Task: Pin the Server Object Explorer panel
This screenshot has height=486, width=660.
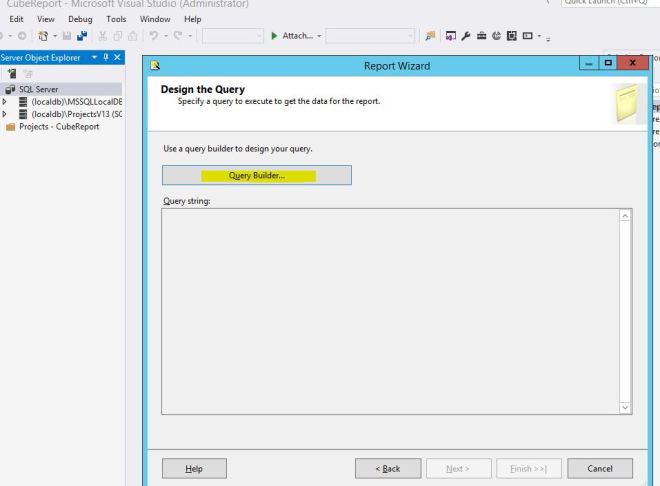Action: click(105, 58)
